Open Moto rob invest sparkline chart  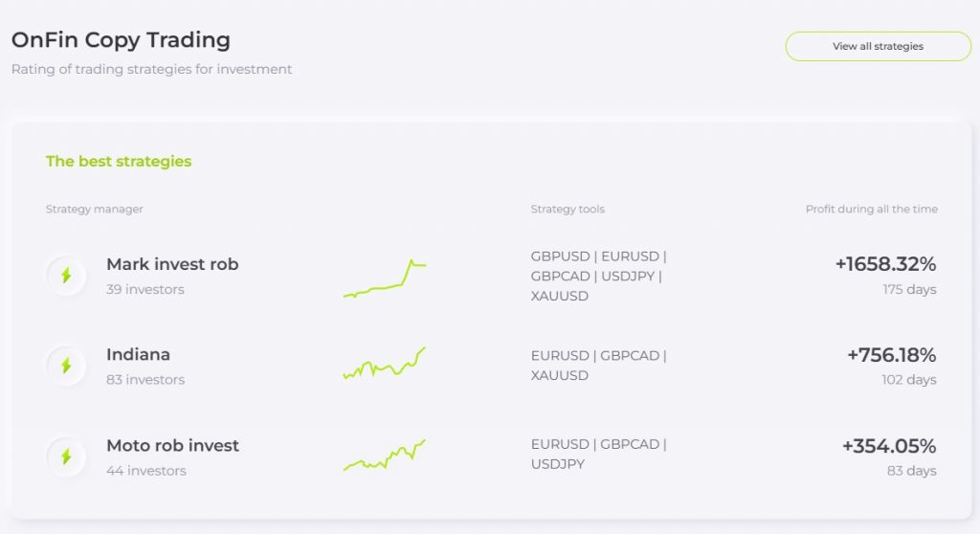click(x=385, y=456)
